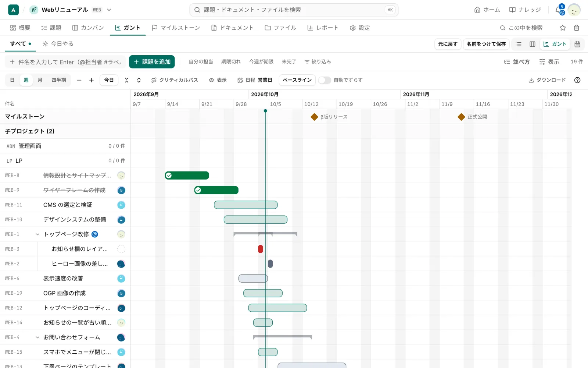The height and width of the screenshot is (368, 588).
Task: Click the 名前をつけて保存 button
Action: coord(486,44)
